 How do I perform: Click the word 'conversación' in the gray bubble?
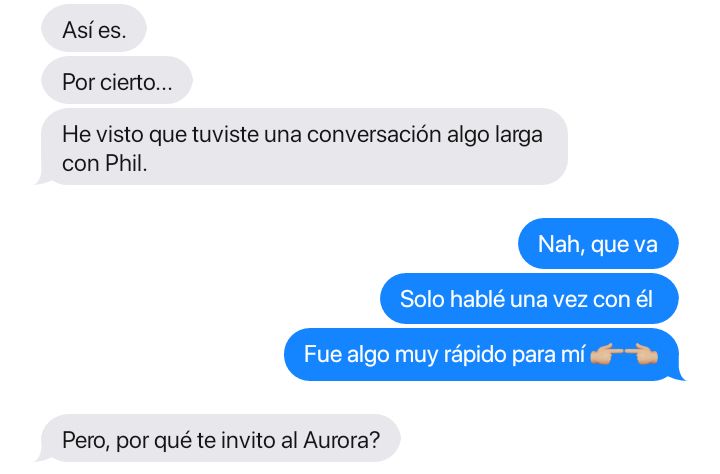[x=374, y=135]
